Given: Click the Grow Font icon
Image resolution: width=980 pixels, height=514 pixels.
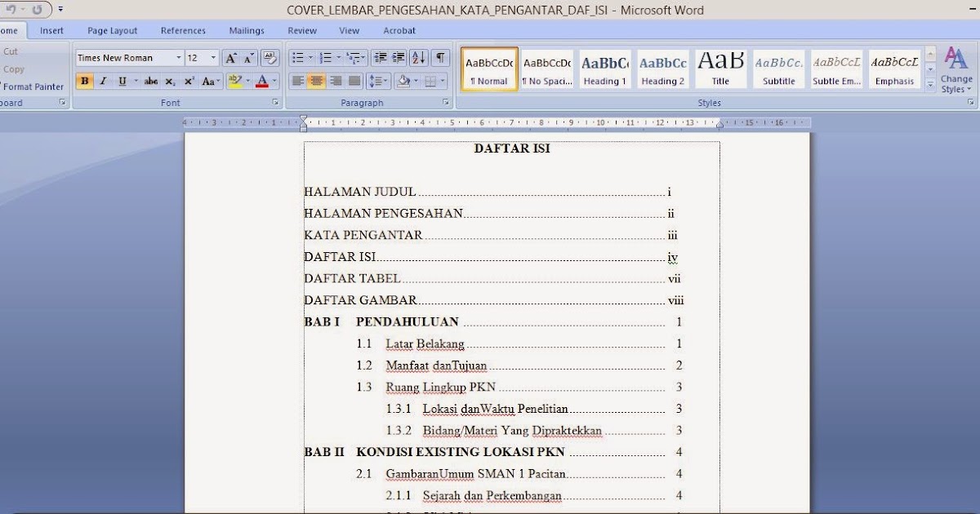Looking at the screenshot, I should click(231, 58).
